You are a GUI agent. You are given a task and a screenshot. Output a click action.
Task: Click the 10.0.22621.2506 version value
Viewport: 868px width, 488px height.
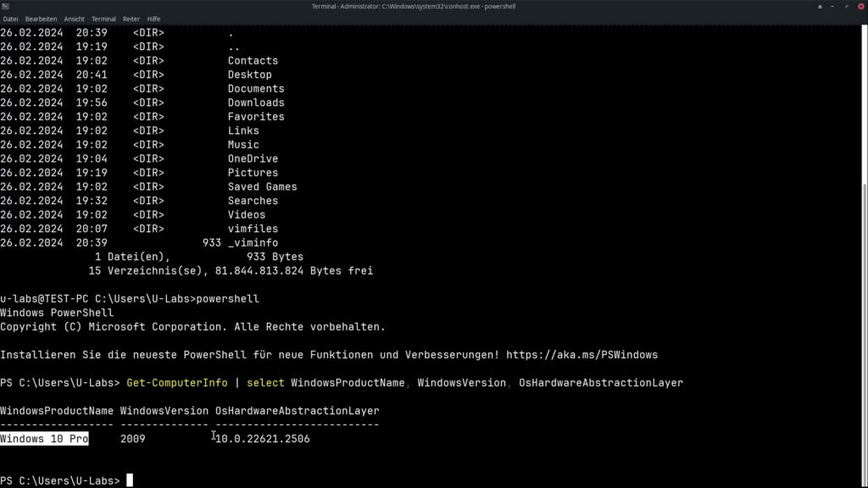click(x=263, y=439)
